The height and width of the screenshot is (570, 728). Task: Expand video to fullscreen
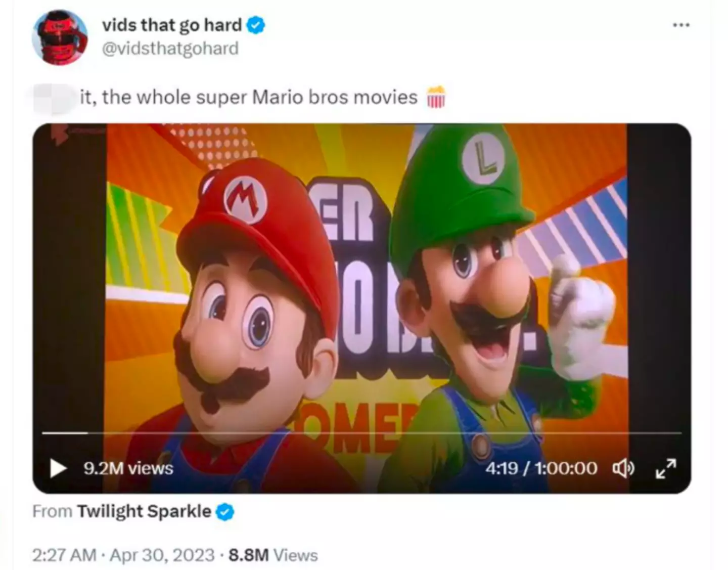coord(665,468)
